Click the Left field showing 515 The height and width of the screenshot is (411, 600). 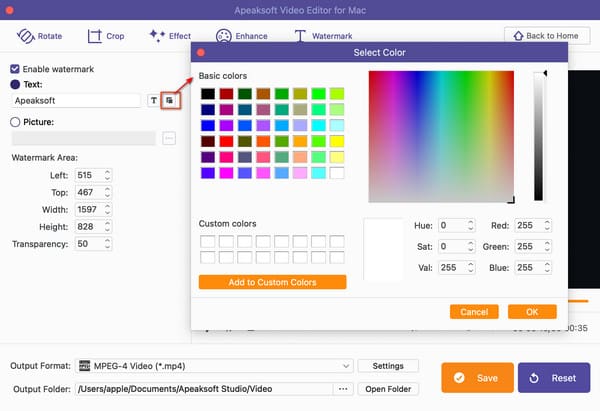click(x=90, y=175)
